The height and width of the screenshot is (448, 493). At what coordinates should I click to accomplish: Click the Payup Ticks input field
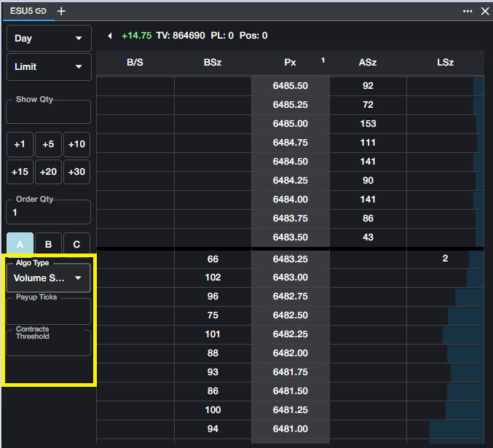(x=49, y=312)
